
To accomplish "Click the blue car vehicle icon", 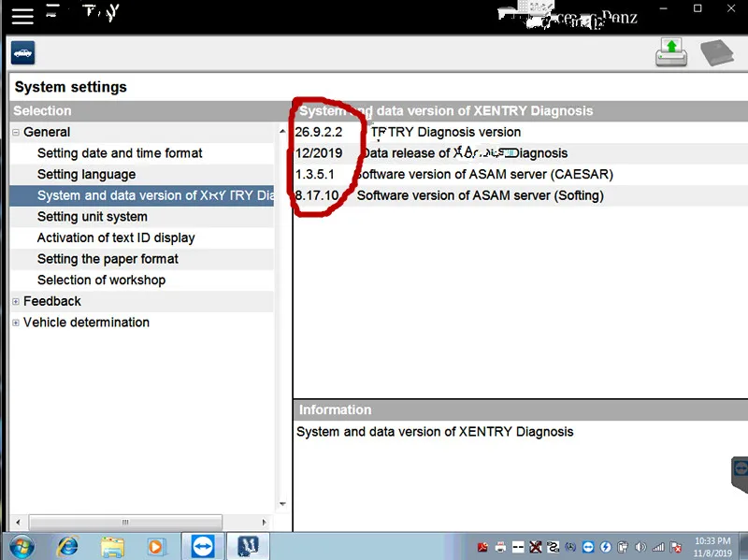I will 22,52.
